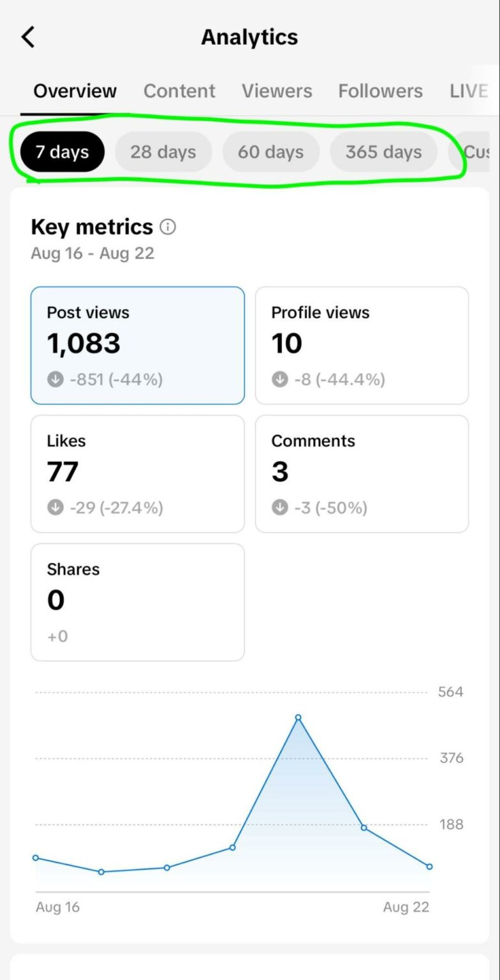Enable the 28 days time filter
The image size is (500, 980).
[163, 152]
